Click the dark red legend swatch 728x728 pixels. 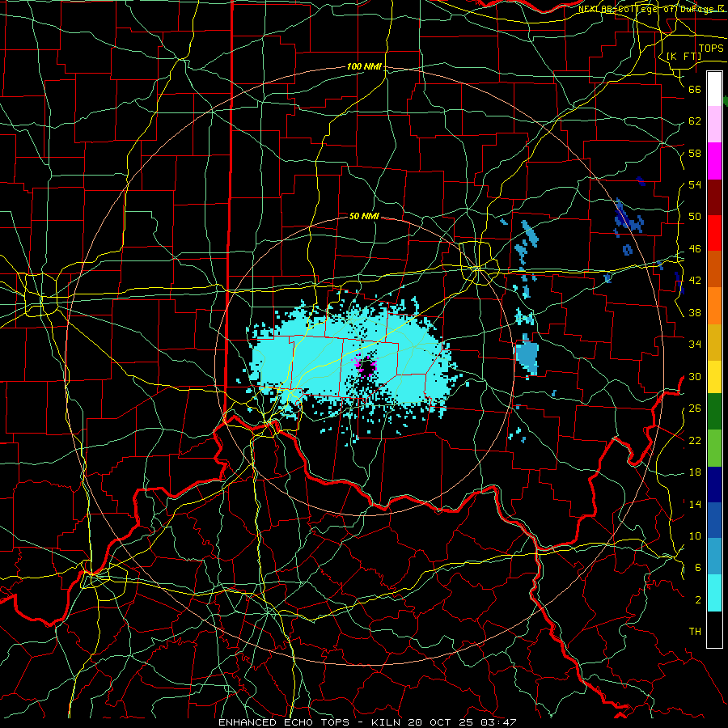pos(714,197)
